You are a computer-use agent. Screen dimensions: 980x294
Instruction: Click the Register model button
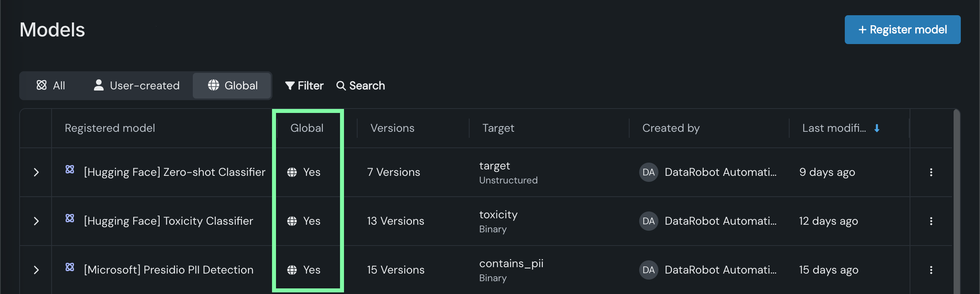(902, 30)
